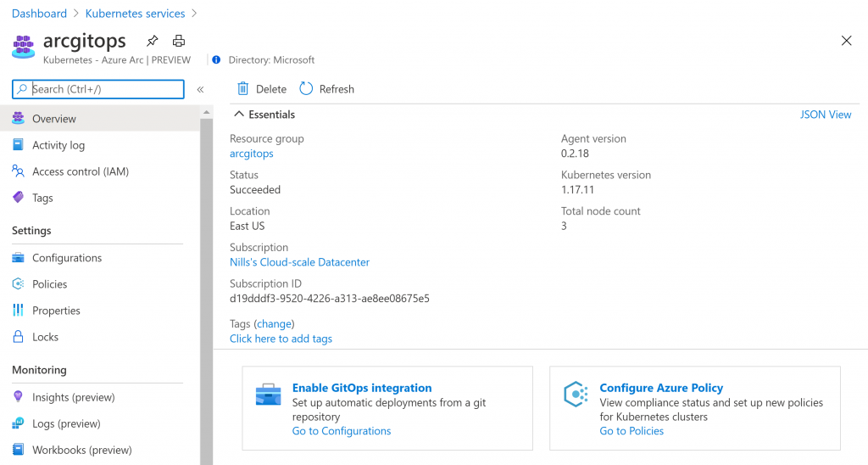Click the circular Refresh icon
The width and height of the screenshot is (868, 465).
[306, 89]
